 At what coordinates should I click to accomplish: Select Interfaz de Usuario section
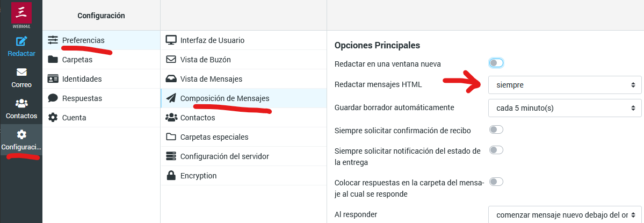coord(212,40)
